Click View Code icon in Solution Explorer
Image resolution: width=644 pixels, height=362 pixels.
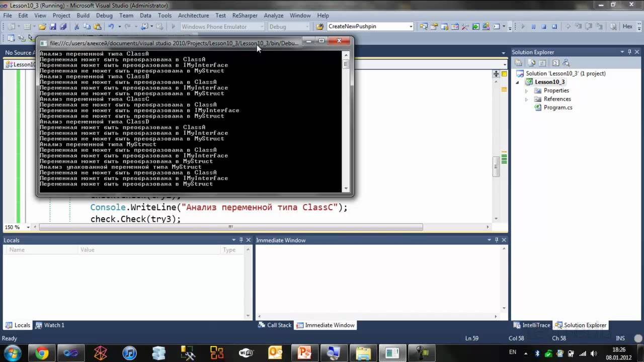click(x=555, y=63)
